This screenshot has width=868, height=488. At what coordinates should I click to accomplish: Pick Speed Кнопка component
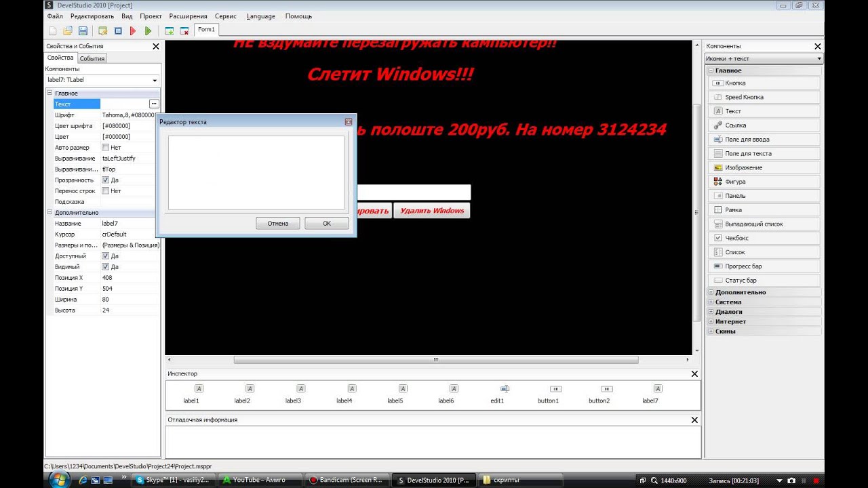tap(764, 97)
